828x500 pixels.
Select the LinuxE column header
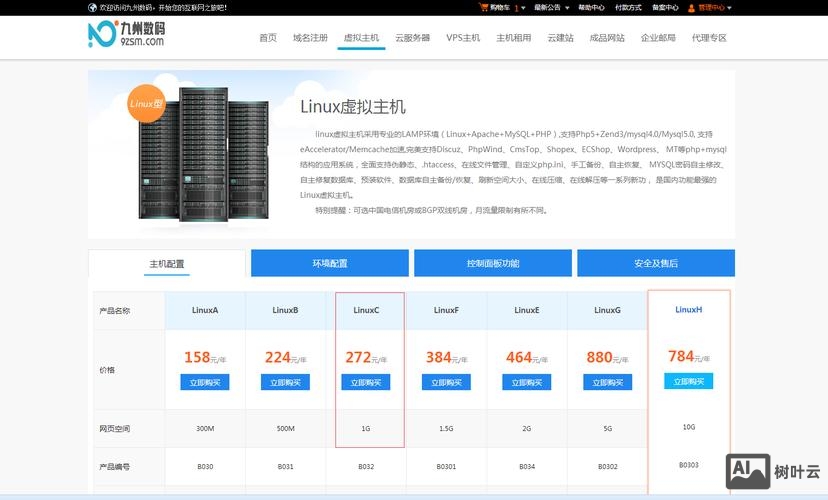click(x=526, y=310)
